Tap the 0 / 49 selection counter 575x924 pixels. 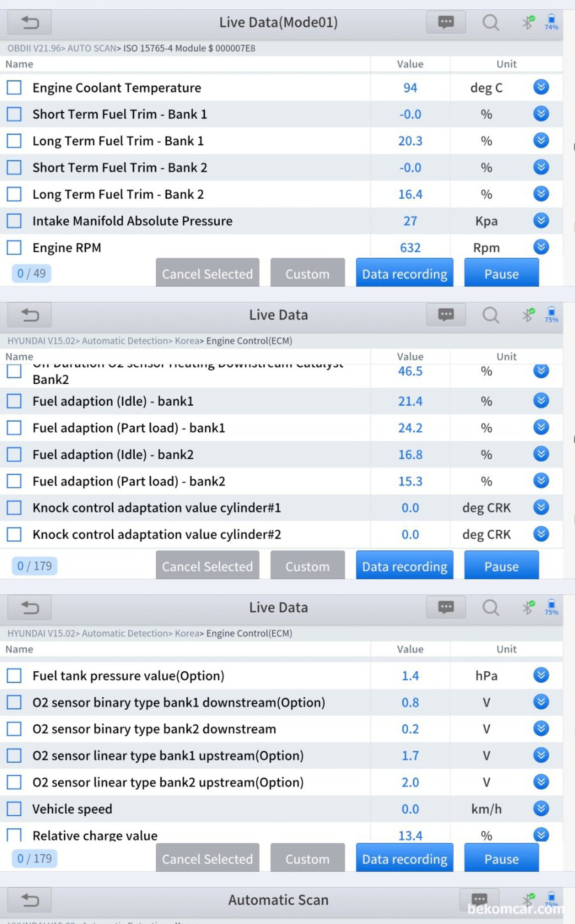[32, 274]
